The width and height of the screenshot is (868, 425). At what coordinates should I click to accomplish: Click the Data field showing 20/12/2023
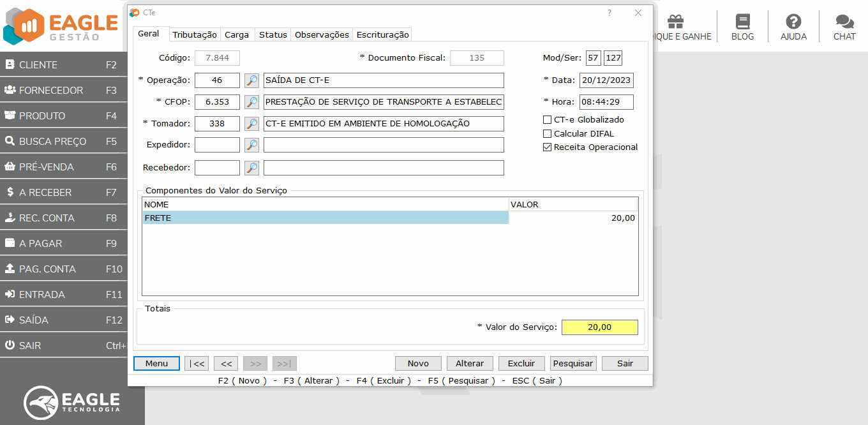click(x=606, y=80)
